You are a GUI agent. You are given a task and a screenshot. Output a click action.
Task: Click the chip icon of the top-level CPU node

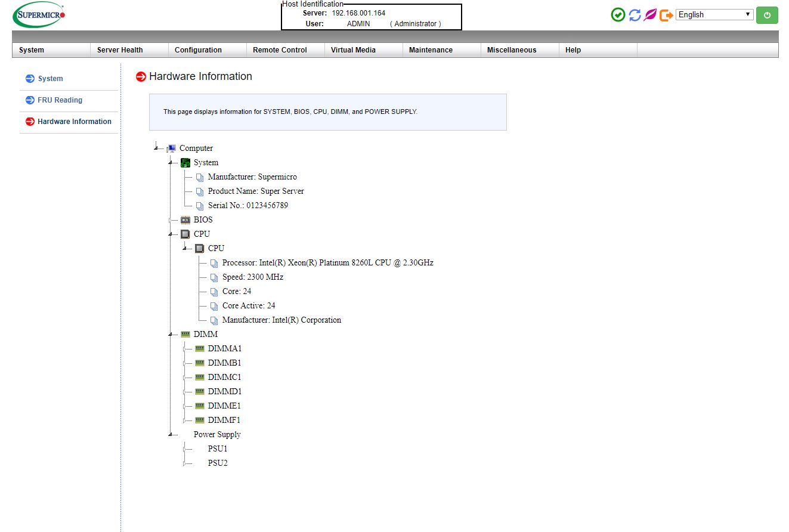(x=185, y=234)
